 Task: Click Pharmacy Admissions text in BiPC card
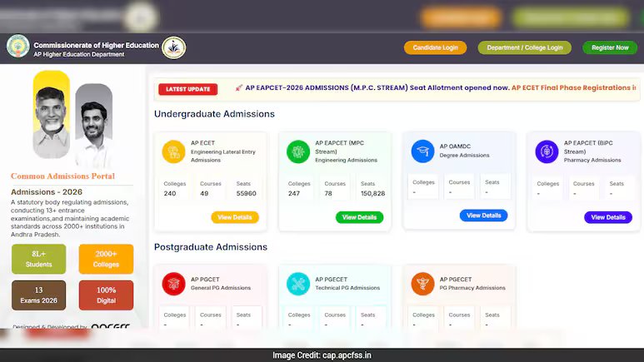[x=592, y=160]
